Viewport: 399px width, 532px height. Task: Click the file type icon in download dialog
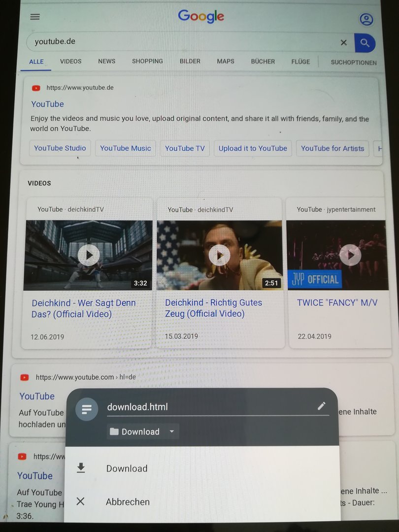tap(87, 409)
